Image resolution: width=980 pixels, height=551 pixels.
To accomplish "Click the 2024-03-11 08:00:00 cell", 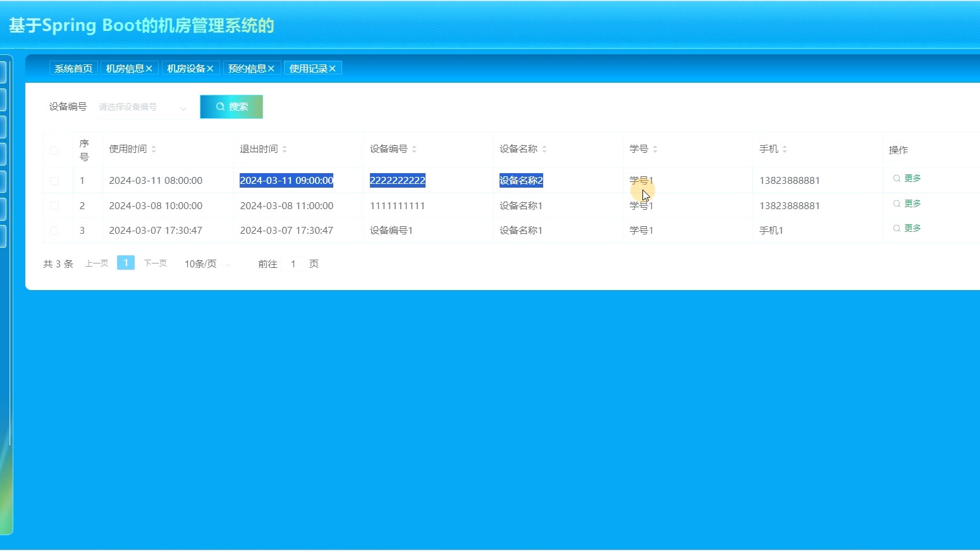I will (156, 181).
